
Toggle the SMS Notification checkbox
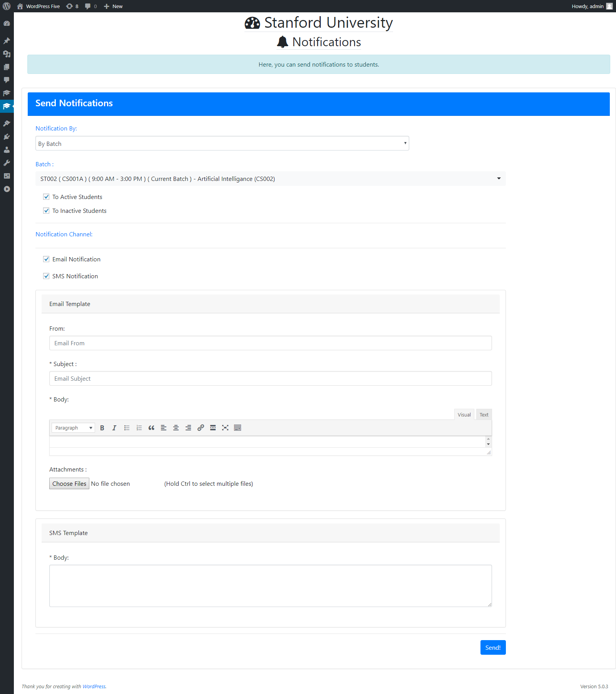(46, 276)
